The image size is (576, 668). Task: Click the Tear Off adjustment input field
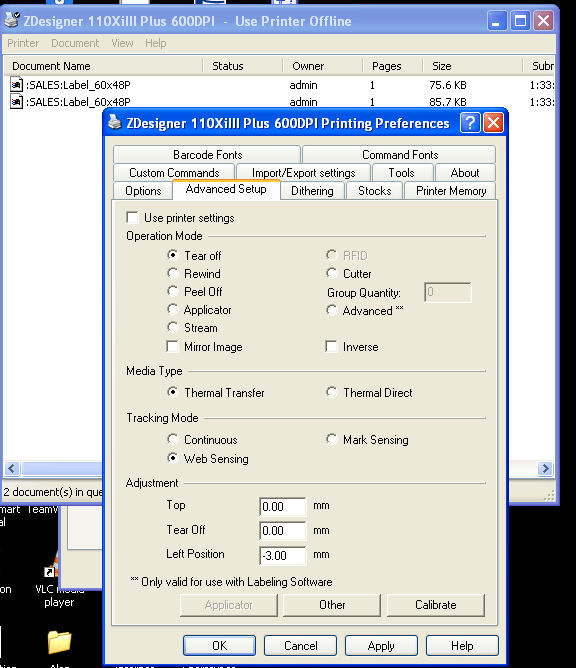click(x=282, y=530)
